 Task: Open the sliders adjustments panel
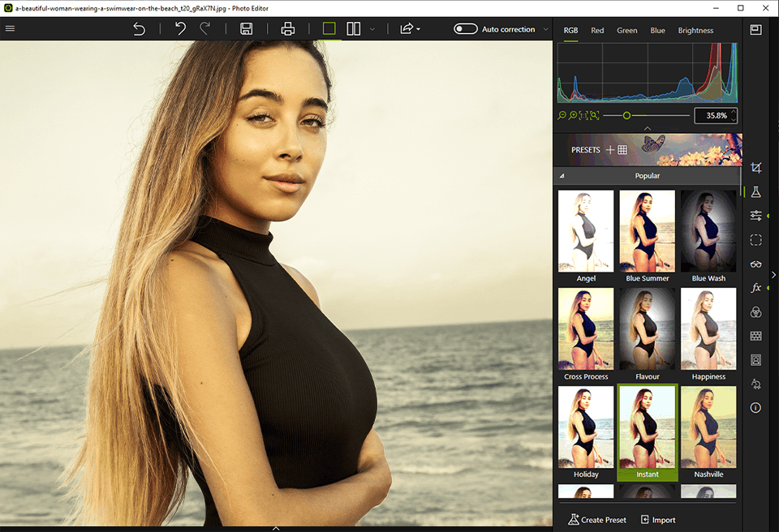pyautogui.click(x=755, y=216)
